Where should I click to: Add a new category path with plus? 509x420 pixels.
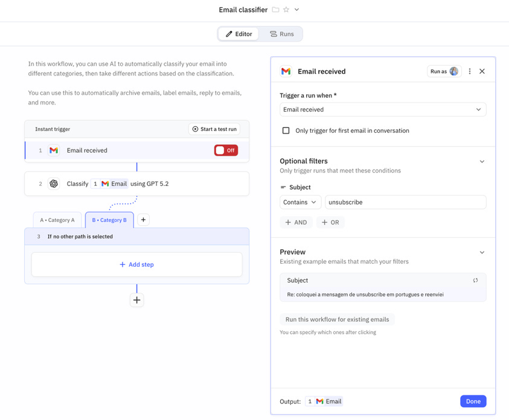tap(143, 220)
